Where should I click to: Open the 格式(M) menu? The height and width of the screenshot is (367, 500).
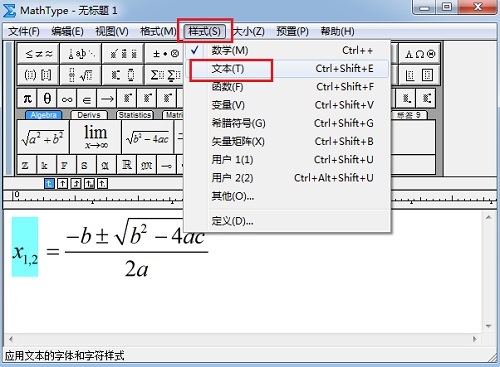[158, 32]
